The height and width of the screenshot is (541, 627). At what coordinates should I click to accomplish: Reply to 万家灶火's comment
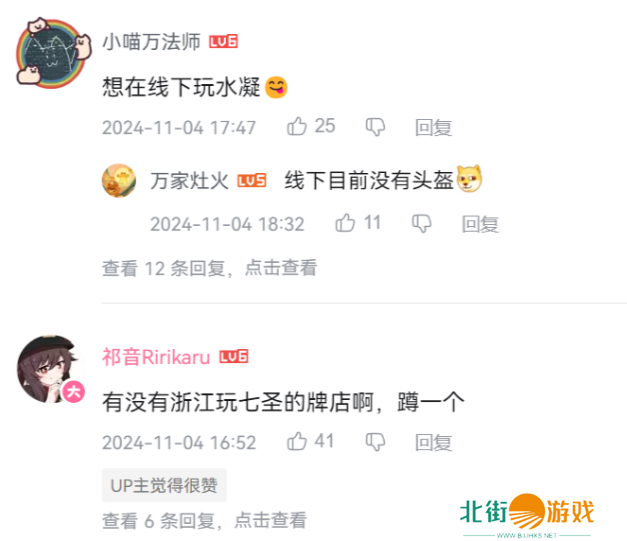pos(480,224)
